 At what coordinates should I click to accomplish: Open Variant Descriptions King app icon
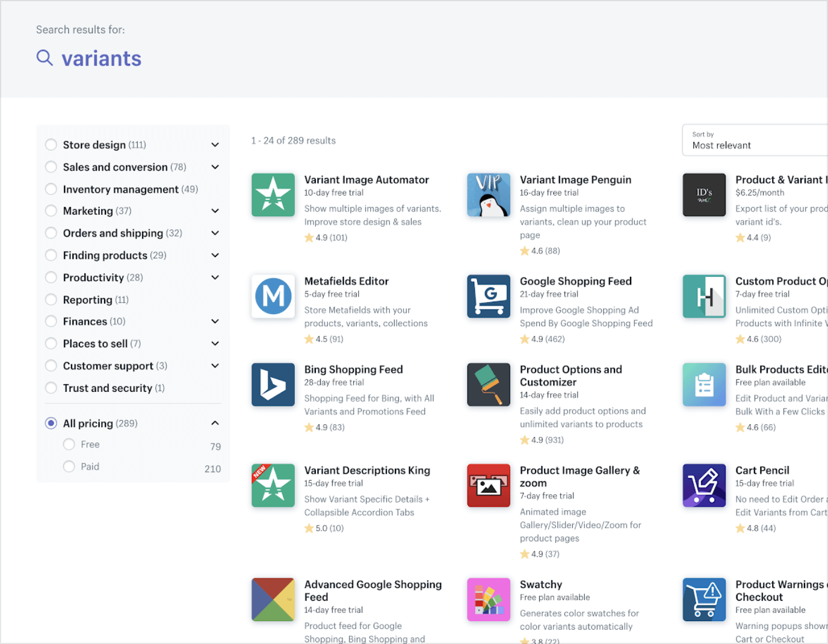tap(273, 486)
